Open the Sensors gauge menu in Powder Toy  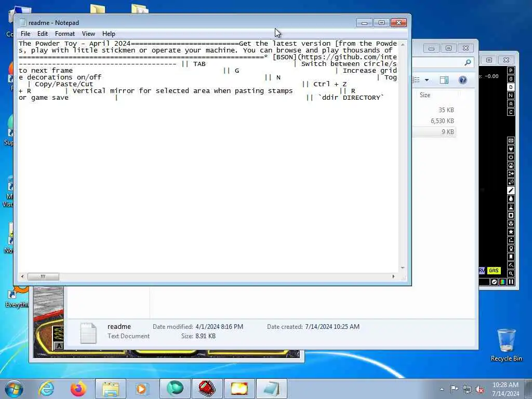pyautogui.click(x=511, y=166)
